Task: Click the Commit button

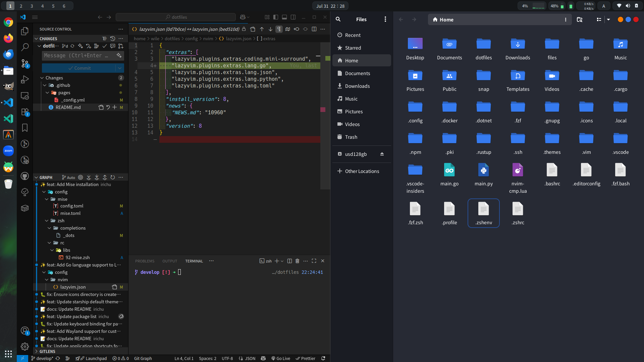Action: tap(79, 68)
